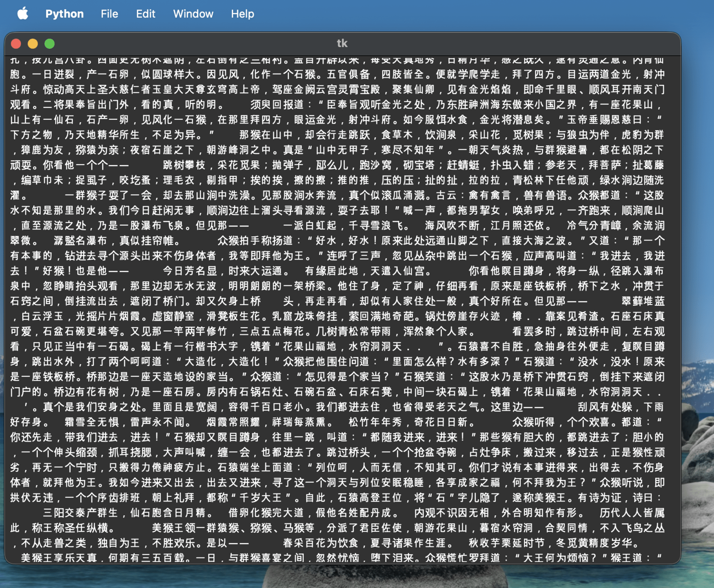The height and width of the screenshot is (588, 714).
Task: Click the text "山中无甲子，寒尽不知年"
Action: [376, 150]
